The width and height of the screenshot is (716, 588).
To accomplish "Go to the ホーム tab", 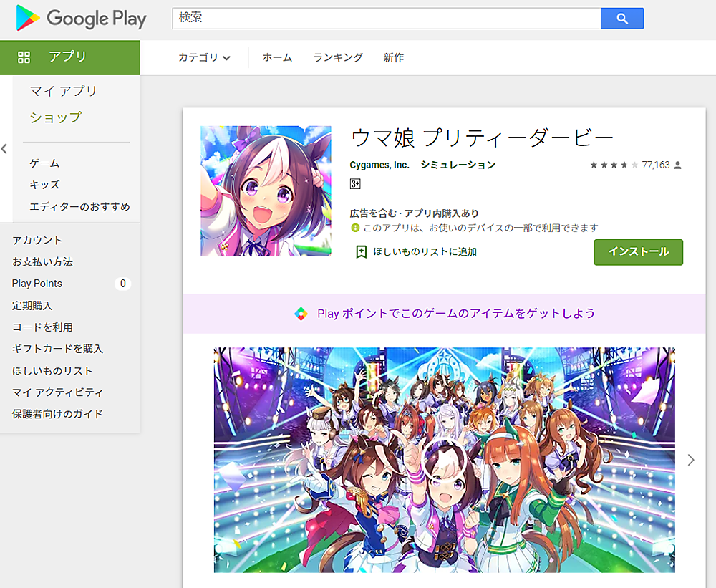I will 277,57.
